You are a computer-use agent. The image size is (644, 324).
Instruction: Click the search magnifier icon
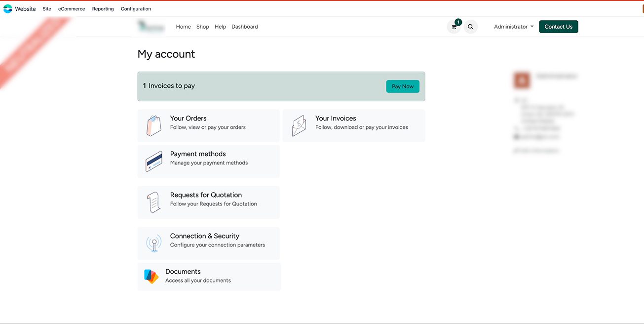click(470, 27)
